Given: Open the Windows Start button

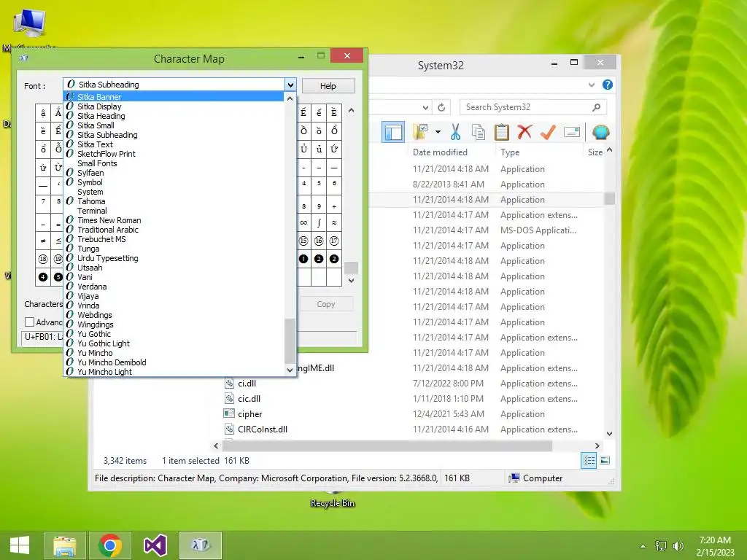Looking at the screenshot, I should point(20,545).
